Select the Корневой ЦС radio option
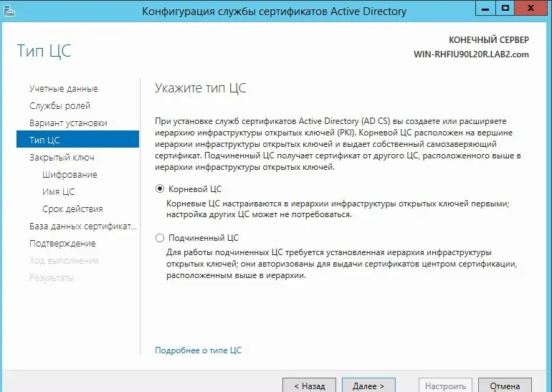The width and height of the screenshot is (552, 392). point(160,189)
